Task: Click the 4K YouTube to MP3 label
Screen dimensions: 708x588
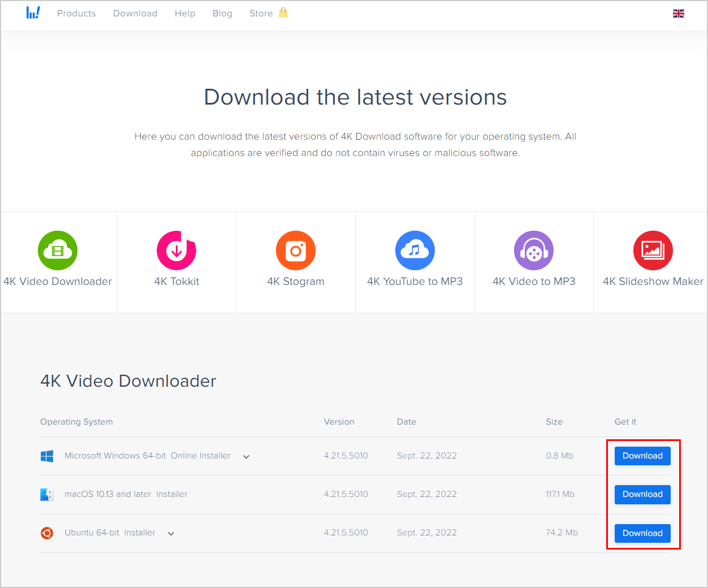Action: click(x=415, y=282)
